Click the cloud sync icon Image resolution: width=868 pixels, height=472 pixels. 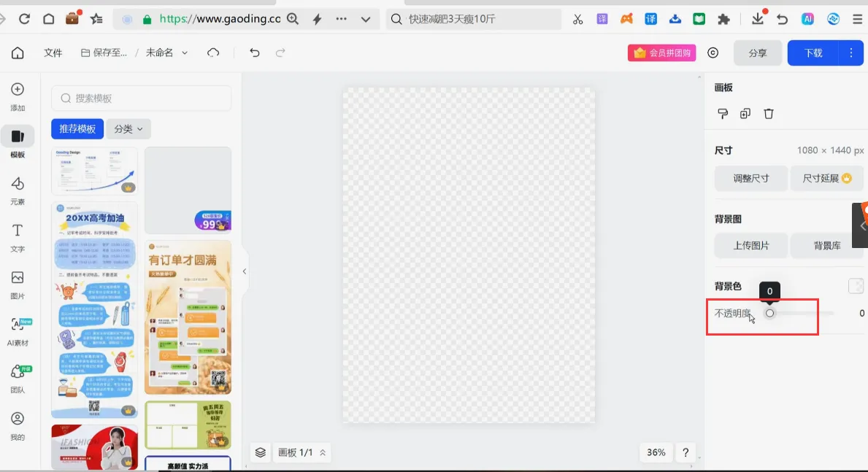213,53
